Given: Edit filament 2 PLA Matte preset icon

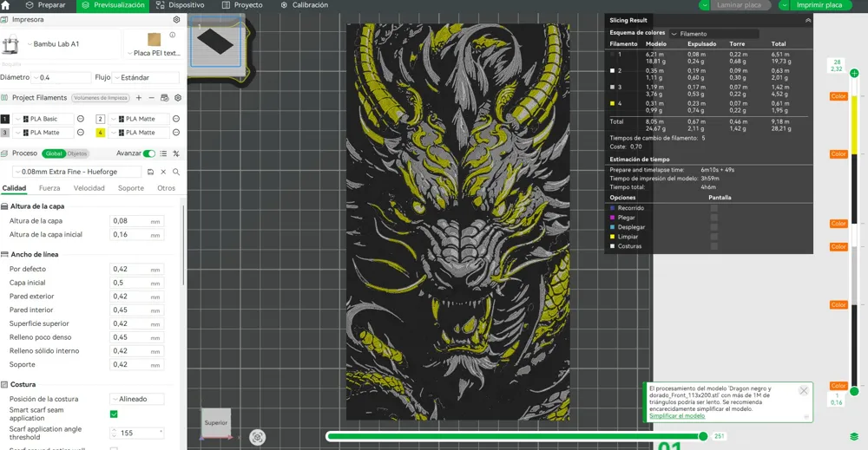Looking at the screenshot, I should [x=176, y=119].
